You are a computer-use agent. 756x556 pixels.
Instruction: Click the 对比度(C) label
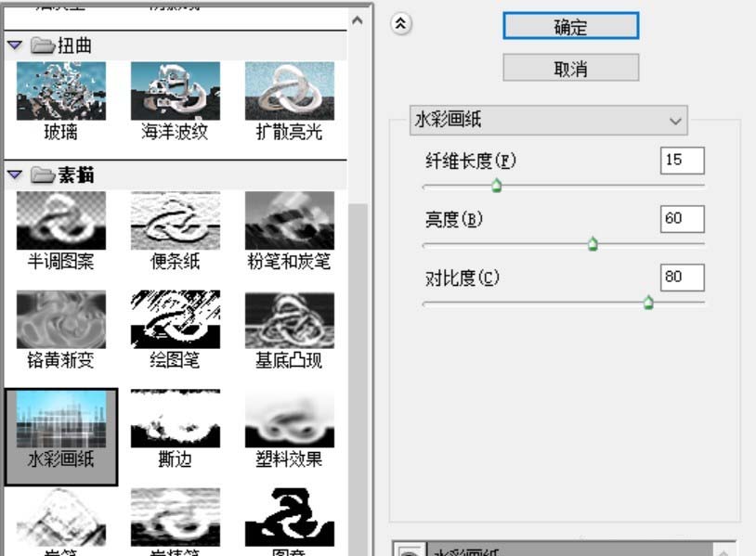click(x=462, y=278)
